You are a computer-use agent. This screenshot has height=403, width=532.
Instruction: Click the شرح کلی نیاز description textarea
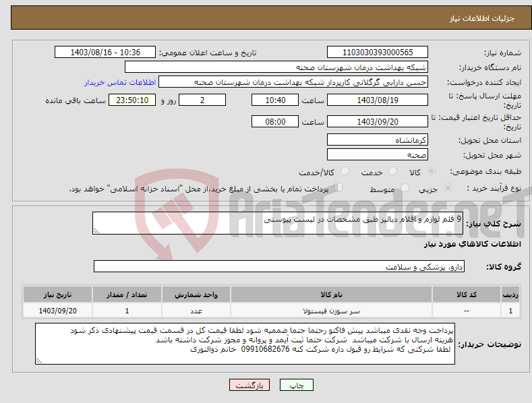click(x=278, y=223)
